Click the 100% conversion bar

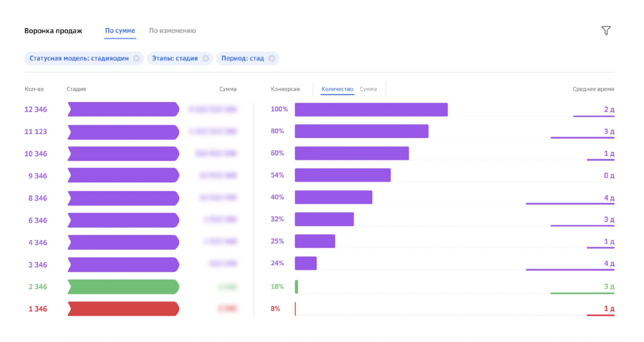371,110
